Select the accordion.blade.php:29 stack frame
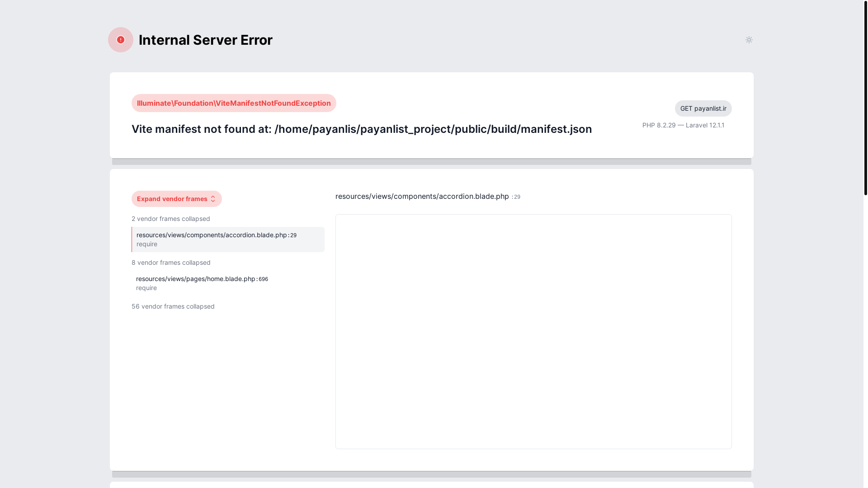 (x=228, y=239)
